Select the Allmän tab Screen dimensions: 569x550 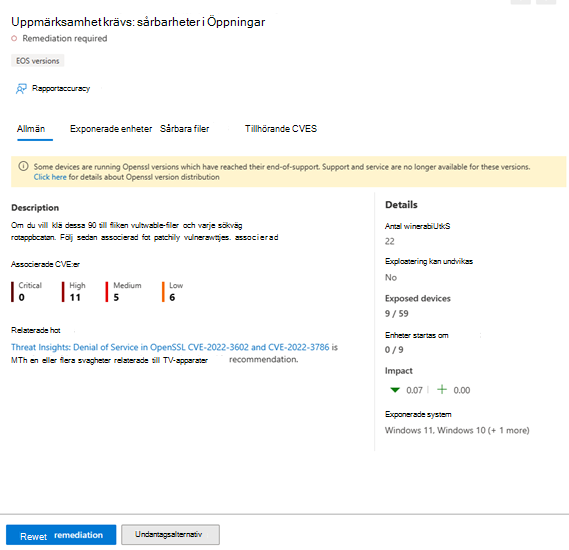[x=31, y=129]
